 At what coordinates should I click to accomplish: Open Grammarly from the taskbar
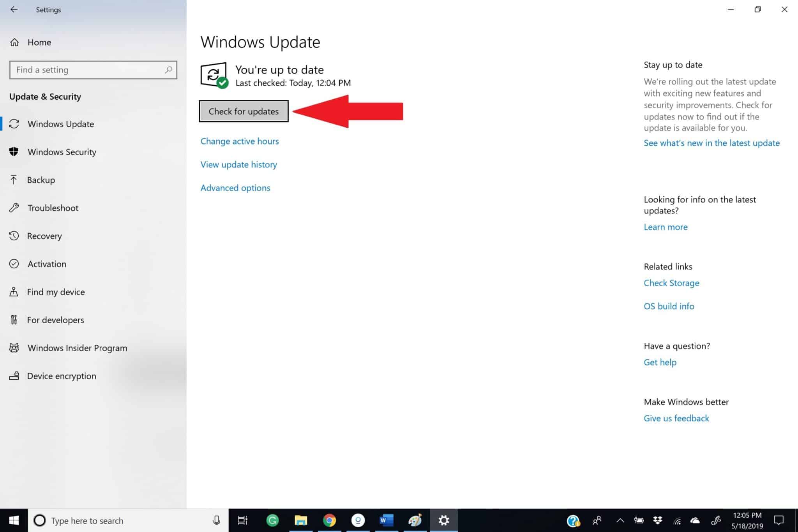click(272, 520)
